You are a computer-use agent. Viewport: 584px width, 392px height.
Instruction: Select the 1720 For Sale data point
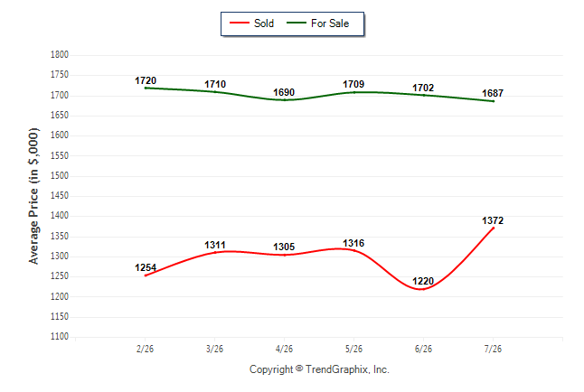click(146, 88)
